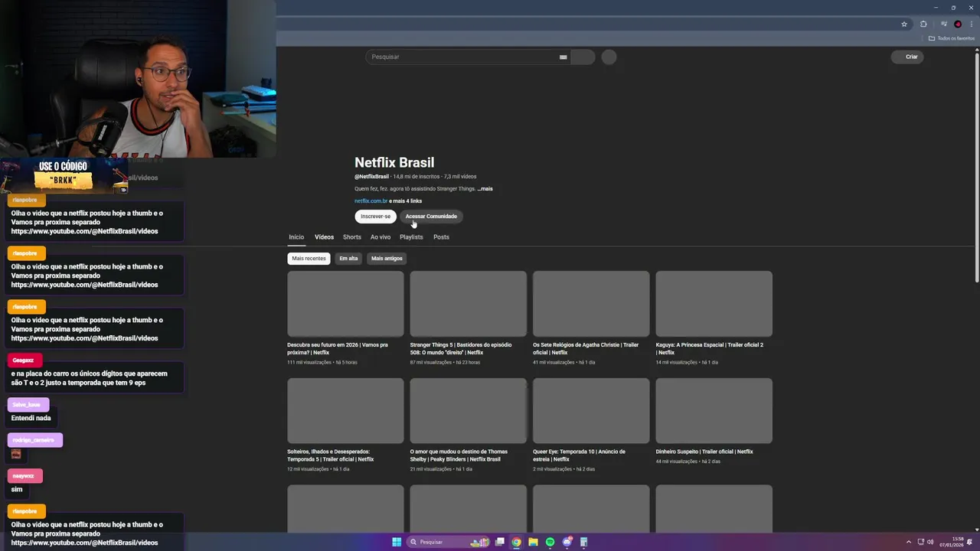This screenshot has height=551, width=980.
Task: Click title Kaguya: A Princesa Espacial
Action: coord(710,348)
